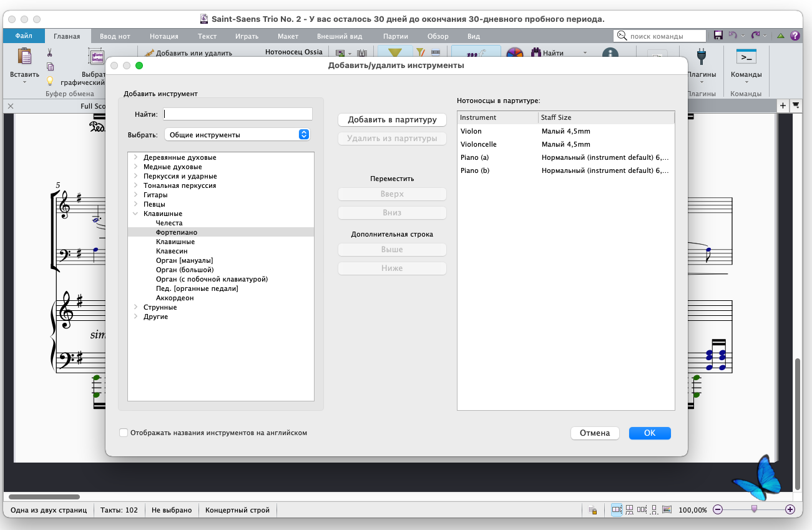Toggle English instrument names checkbox
This screenshot has height=530, width=812.
coord(124,433)
